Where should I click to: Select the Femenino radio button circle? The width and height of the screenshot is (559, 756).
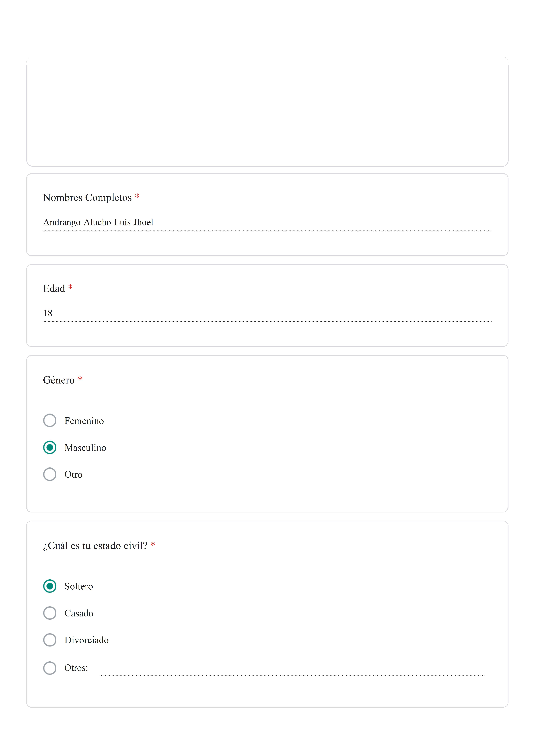click(x=50, y=421)
